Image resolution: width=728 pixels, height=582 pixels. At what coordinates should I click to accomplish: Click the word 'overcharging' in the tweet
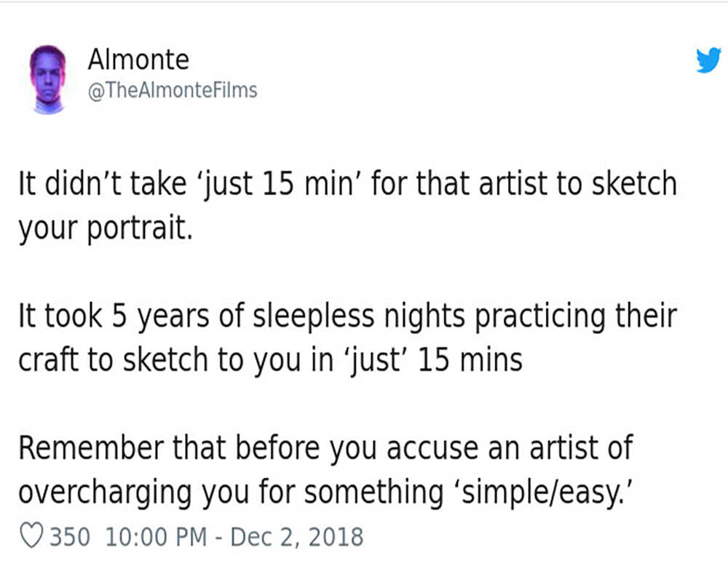(x=104, y=492)
